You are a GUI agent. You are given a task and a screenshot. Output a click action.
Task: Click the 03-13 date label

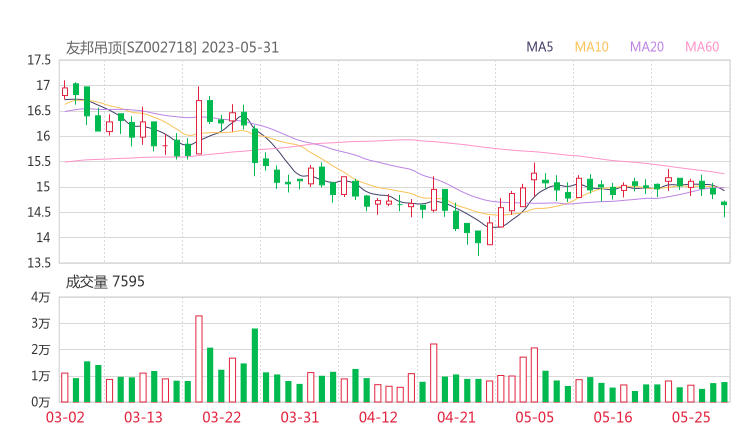(x=143, y=417)
